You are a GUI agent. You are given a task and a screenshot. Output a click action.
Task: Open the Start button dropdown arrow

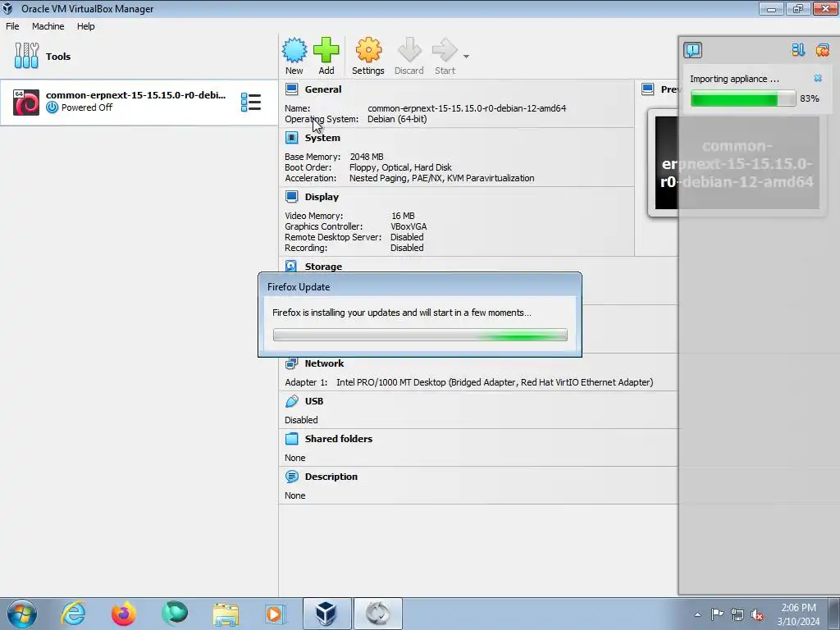[466, 57]
